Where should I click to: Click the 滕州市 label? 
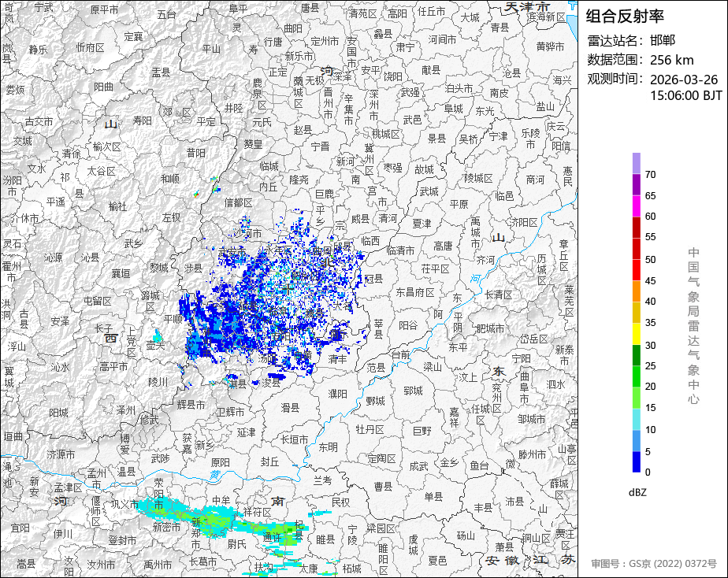point(532,454)
